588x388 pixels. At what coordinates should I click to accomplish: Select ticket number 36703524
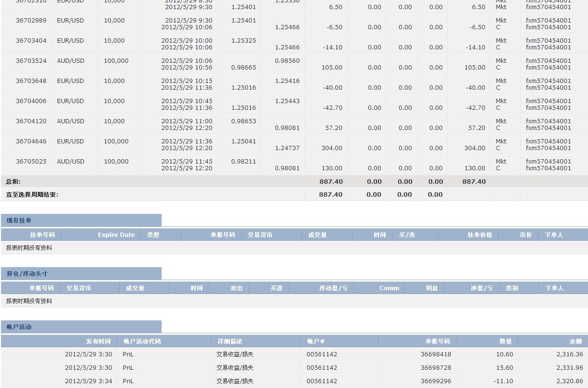31,61
